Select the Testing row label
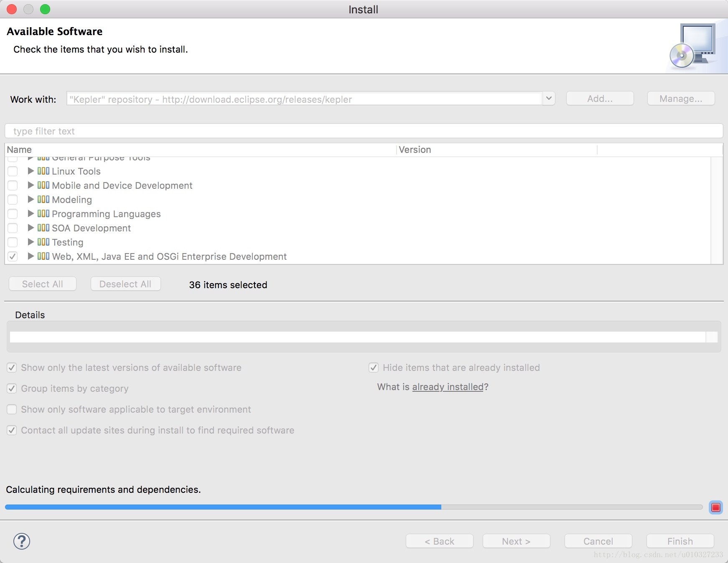728x563 pixels. pyautogui.click(x=67, y=242)
